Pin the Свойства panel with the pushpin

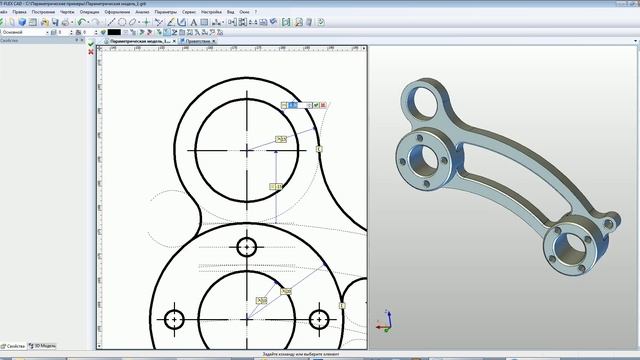(x=77, y=40)
